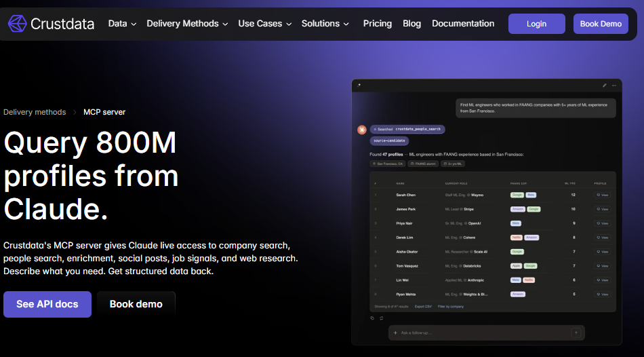Click the See API docs button
The image size is (644, 357).
[47, 304]
